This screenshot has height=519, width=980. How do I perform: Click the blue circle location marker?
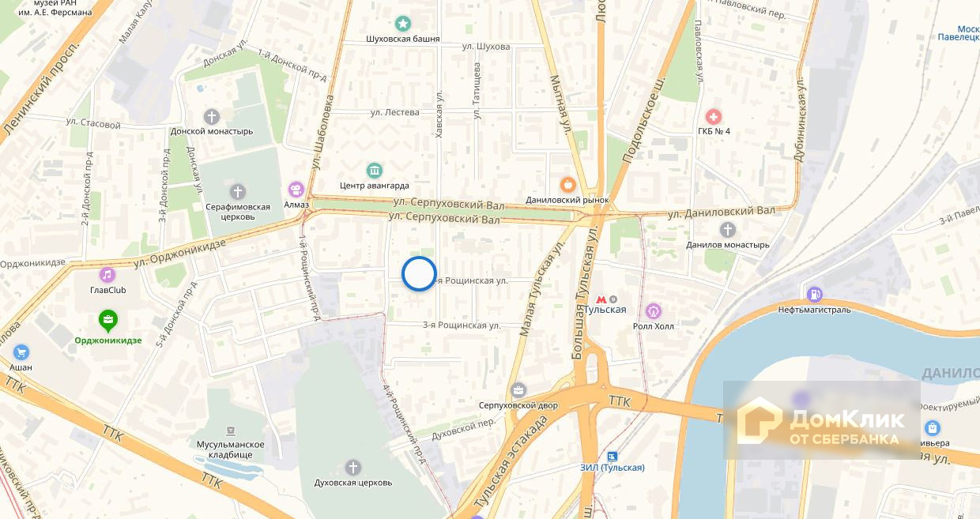(419, 274)
